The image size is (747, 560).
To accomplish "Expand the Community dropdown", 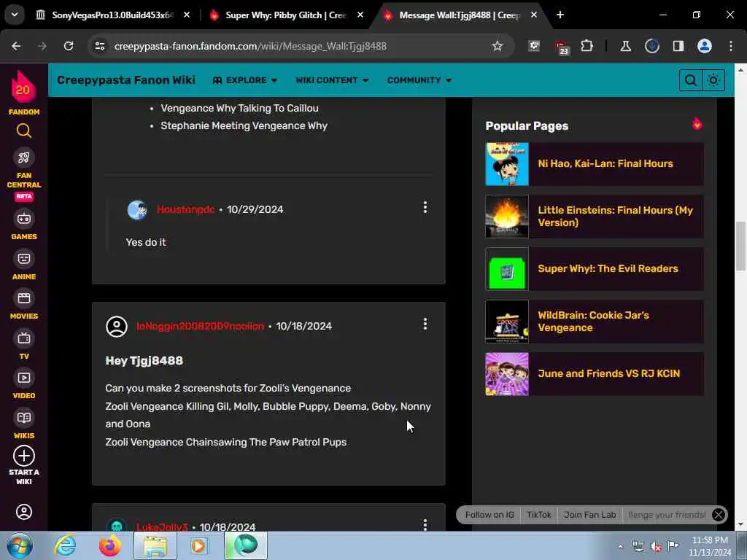I will point(419,80).
